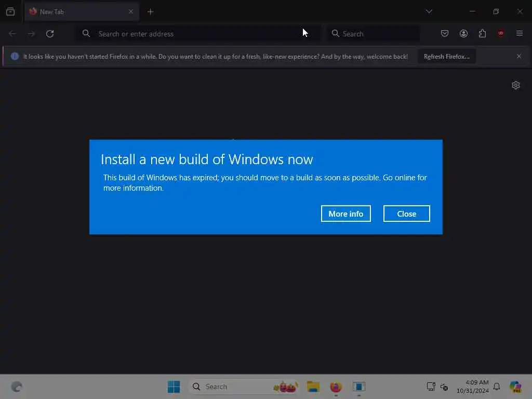
Task: Open widgets icon at taskbar left
Action: point(17,387)
